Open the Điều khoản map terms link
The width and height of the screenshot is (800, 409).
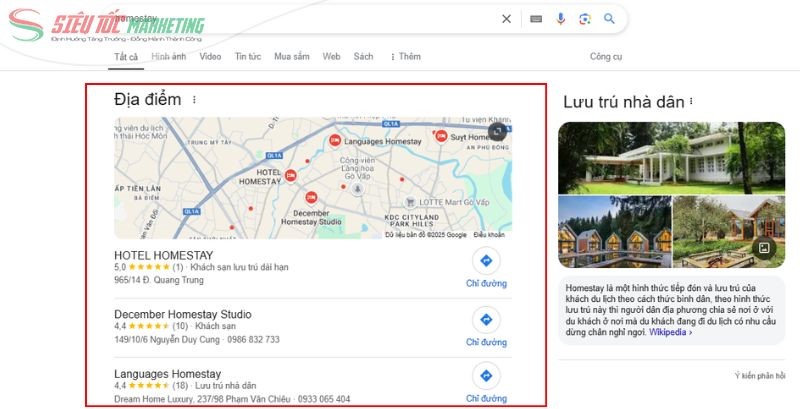pyautogui.click(x=489, y=235)
